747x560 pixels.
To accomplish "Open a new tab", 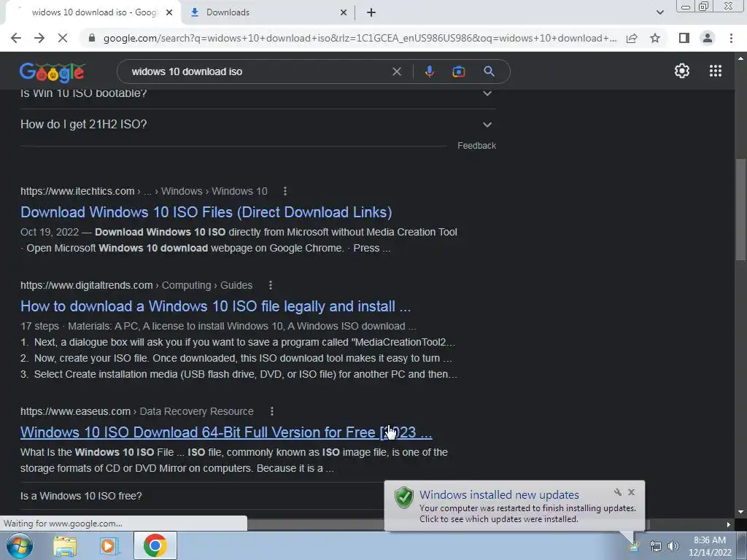I will (371, 12).
